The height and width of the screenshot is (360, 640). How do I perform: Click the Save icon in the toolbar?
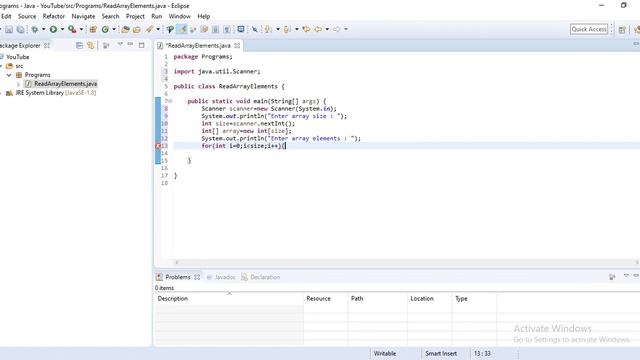[x=9, y=29]
